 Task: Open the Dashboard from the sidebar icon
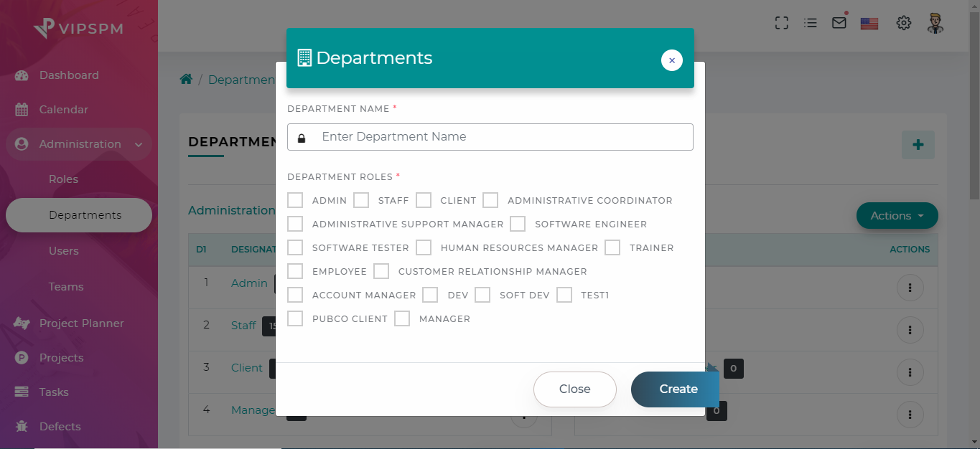click(21, 75)
